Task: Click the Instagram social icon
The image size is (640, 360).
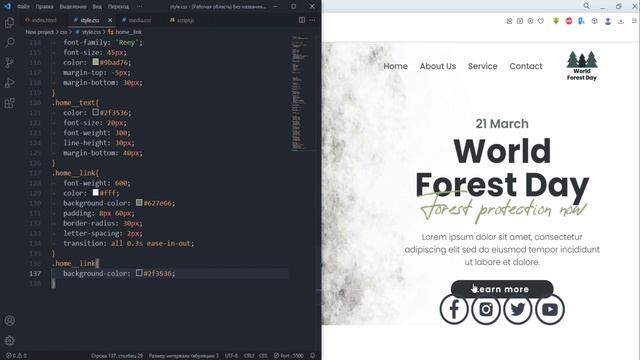Action: [x=486, y=309]
